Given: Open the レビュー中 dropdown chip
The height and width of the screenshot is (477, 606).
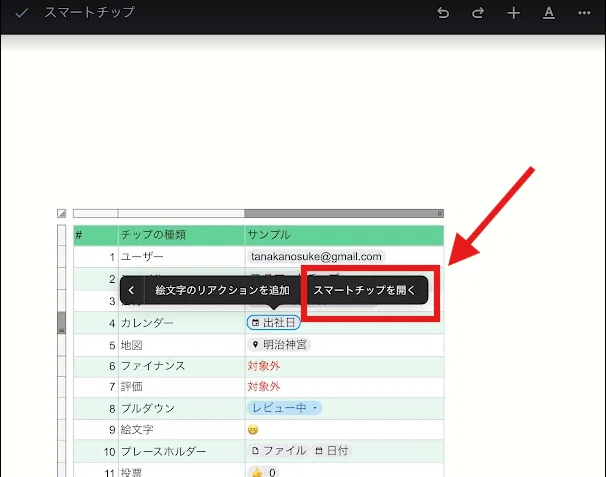Looking at the screenshot, I should (284, 408).
